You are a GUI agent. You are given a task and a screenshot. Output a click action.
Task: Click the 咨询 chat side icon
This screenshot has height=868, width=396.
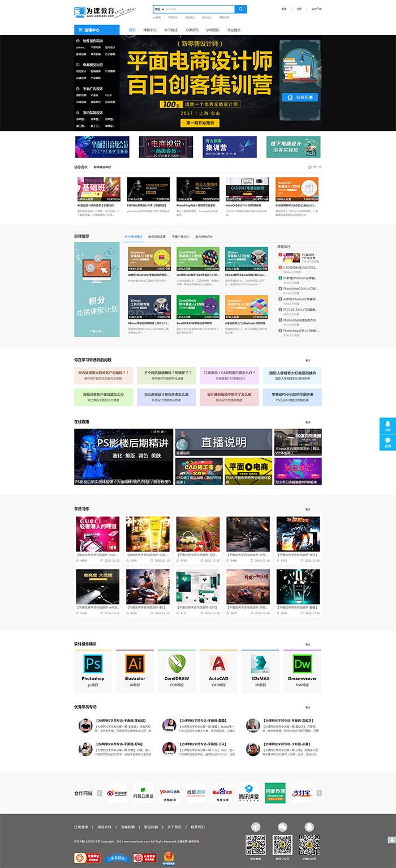pos(388,442)
